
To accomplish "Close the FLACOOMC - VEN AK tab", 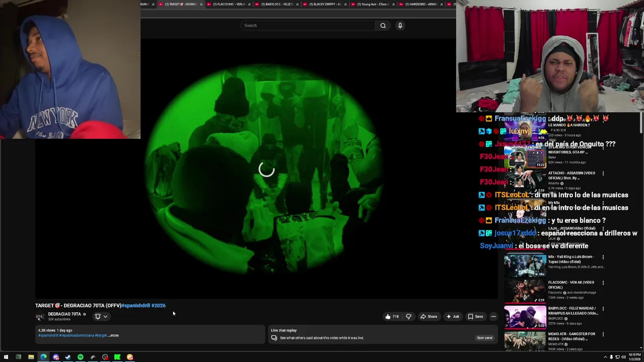I will tap(249, 4).
